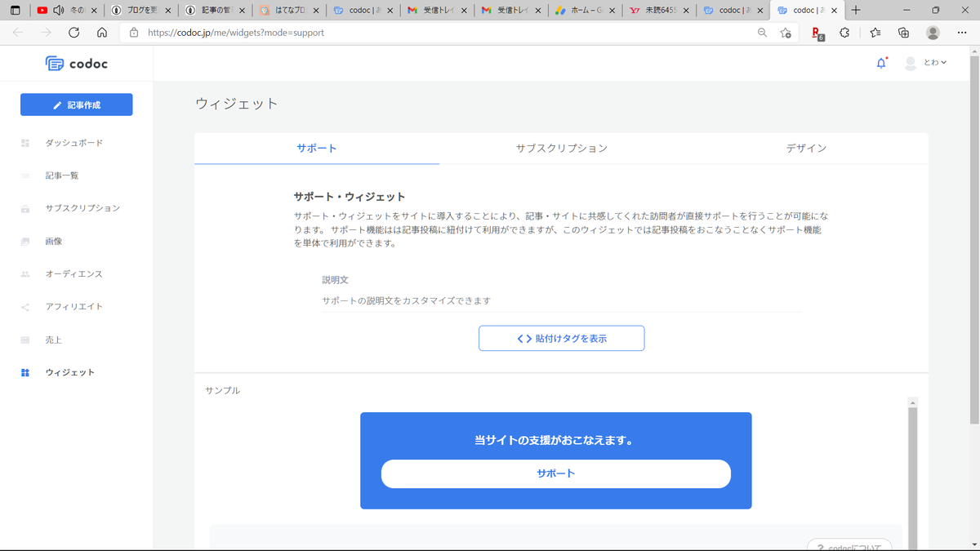Click the white サポート sample button
The height and width of the screenshot is (551, 980).
tap(556, 473)
